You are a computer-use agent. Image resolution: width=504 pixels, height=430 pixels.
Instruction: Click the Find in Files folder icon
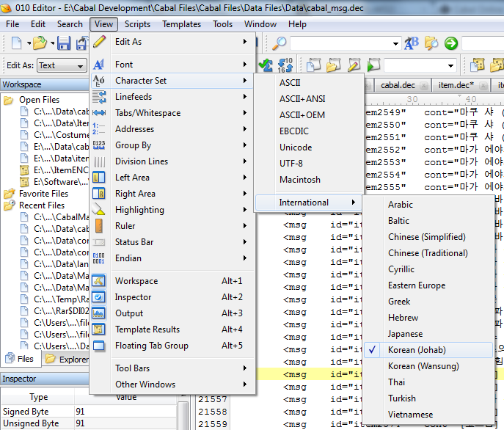click(x=431, y=43)
